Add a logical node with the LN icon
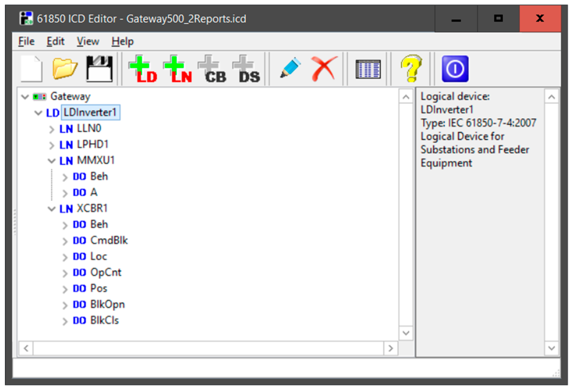Image resolution: width=573 pixels, height=392 pixels. (178, 69)
